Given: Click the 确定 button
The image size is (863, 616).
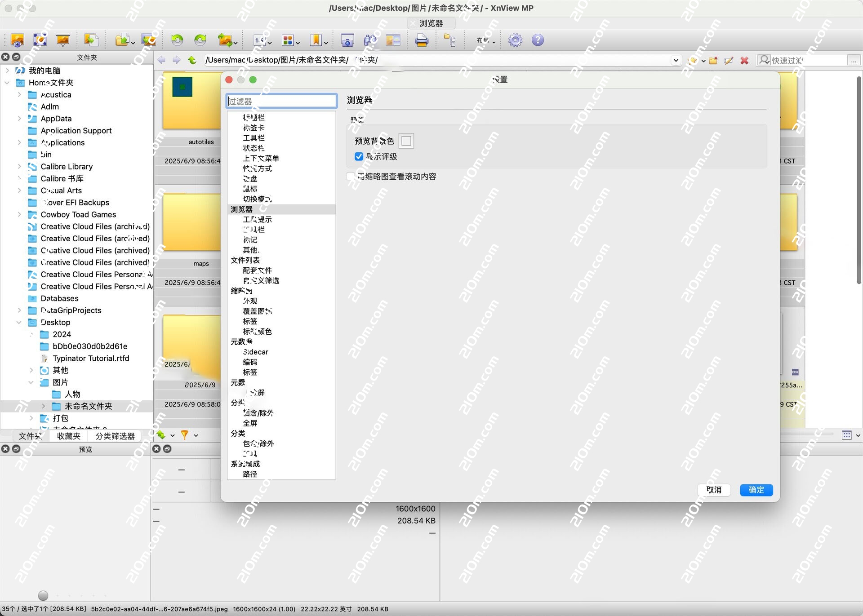Looking at the screenshot, I should [x=756, y=490].
